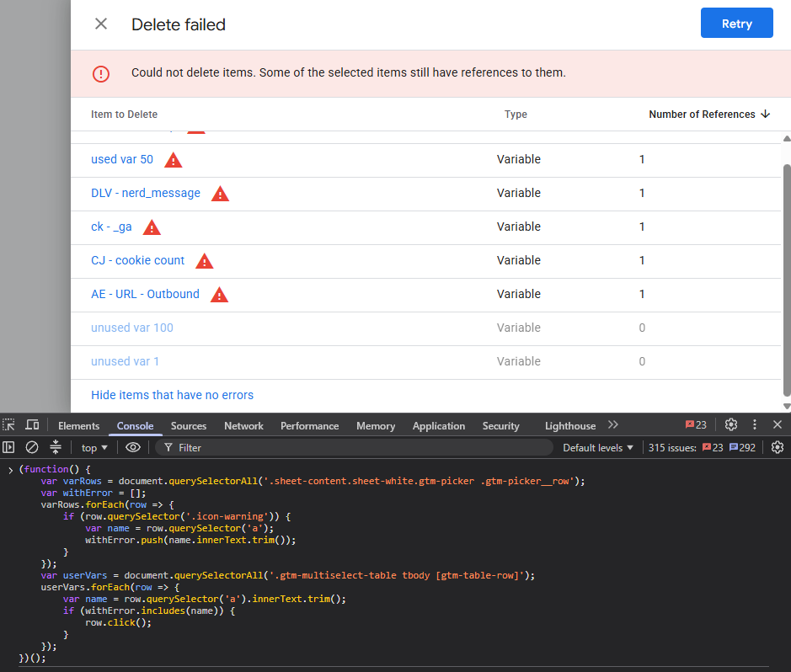791x672 pixels.
Task: Click the Retry button
Action: (x=736, y=24)
